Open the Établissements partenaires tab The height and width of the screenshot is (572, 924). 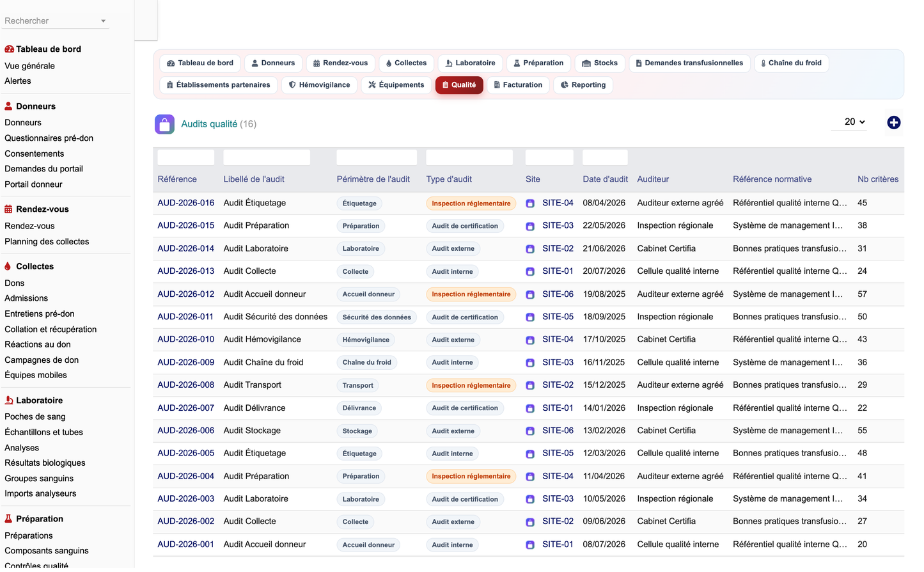[x=218, y=85]
